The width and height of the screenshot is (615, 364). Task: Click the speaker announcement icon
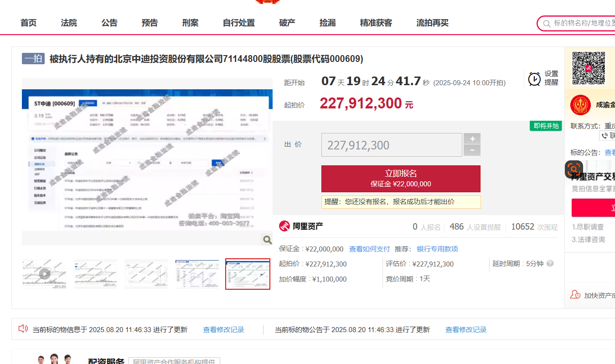tap(23, 328)
